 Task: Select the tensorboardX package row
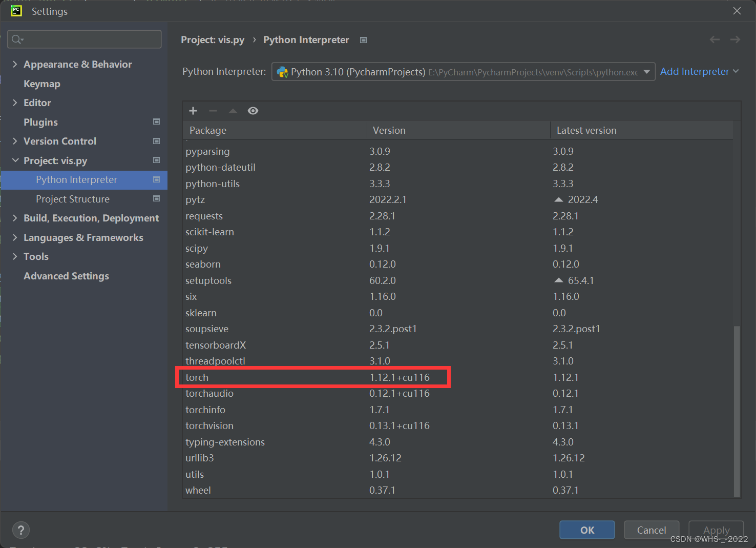[x=458, y=345]
